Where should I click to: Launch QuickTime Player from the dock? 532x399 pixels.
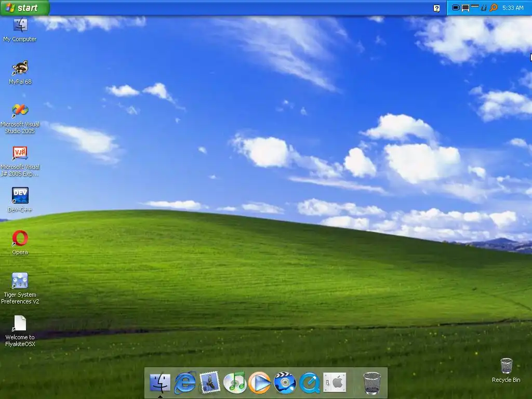click(x=310, y=383)
